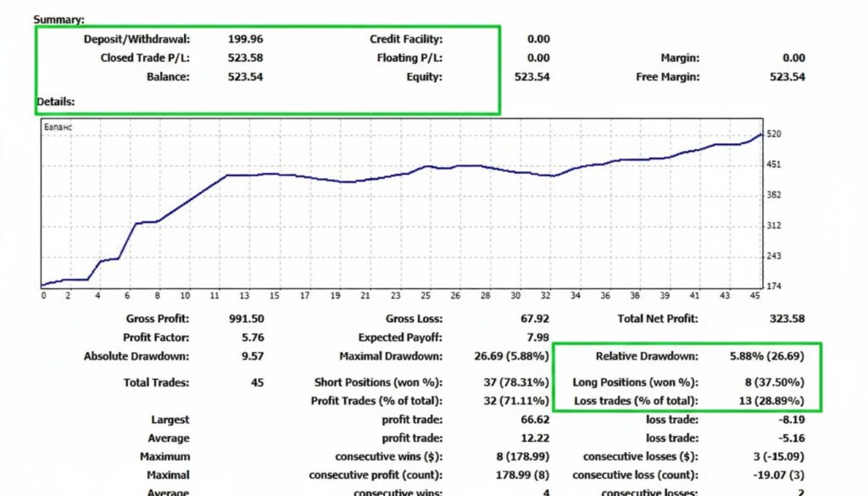Click the consecutive wins value 8 (178.99)
This screenshot has width=868, height=496.
tap(522, 457)
